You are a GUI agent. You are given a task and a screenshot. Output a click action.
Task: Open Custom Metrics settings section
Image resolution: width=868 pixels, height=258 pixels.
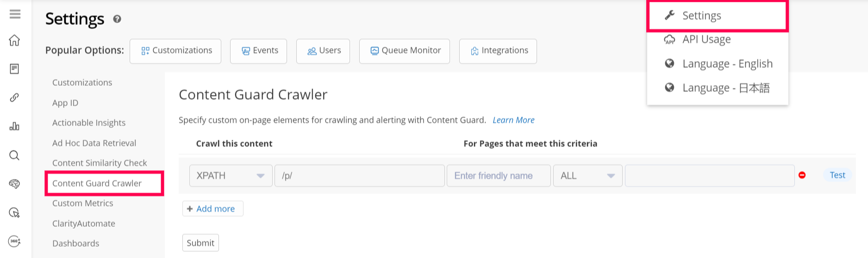point(83,203)
